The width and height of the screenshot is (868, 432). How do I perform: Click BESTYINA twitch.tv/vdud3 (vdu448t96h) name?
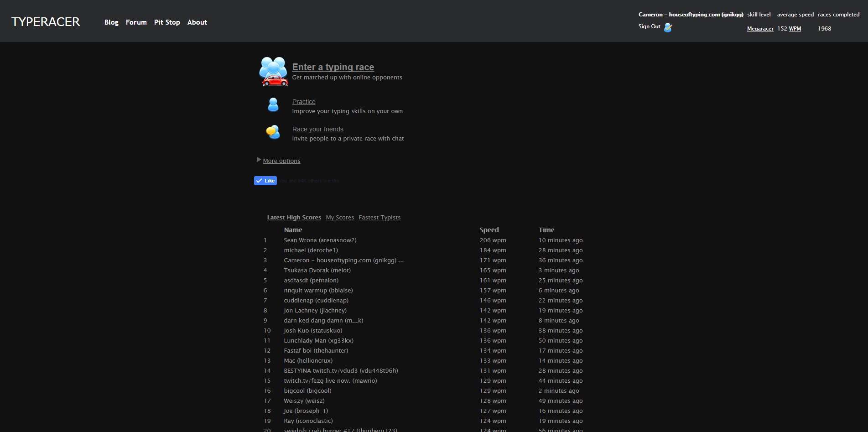click(x=341, y=371)
